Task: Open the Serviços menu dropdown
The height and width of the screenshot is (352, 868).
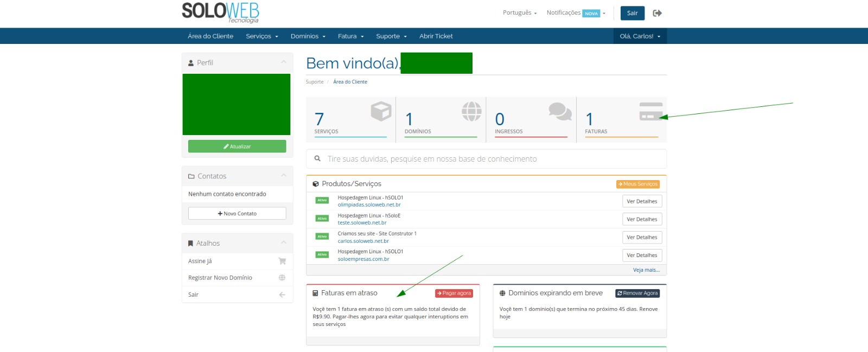Action: point(262,36)
